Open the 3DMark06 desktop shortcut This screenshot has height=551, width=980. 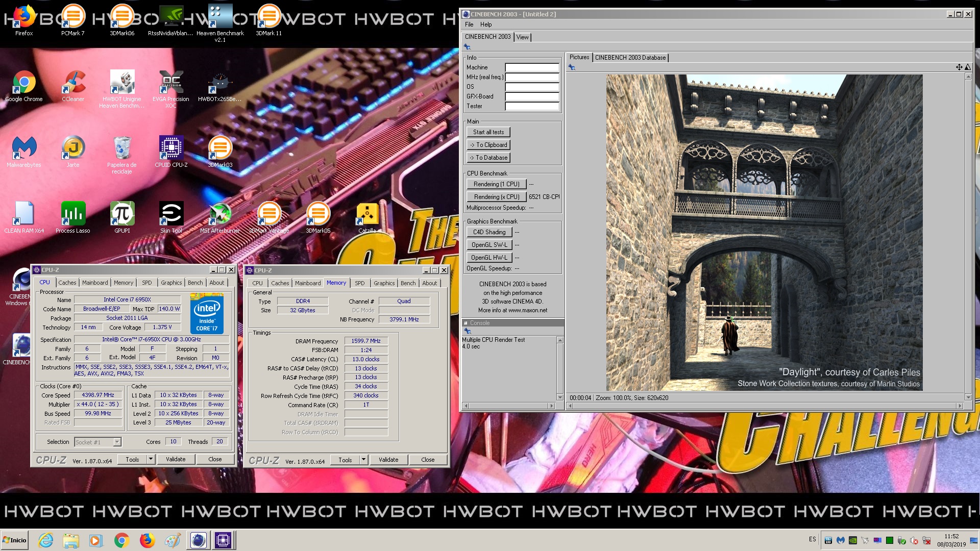pyautogui.click(x=122, y=20)
